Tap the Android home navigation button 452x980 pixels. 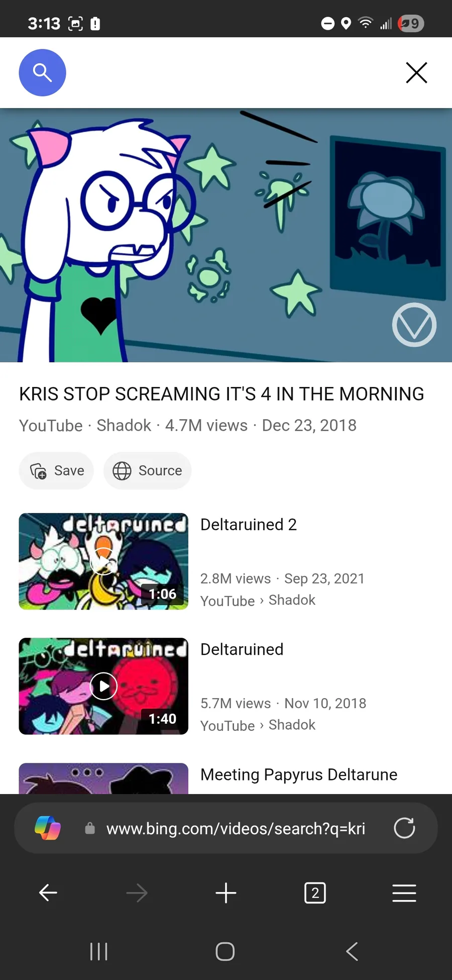tap(225, 951)
